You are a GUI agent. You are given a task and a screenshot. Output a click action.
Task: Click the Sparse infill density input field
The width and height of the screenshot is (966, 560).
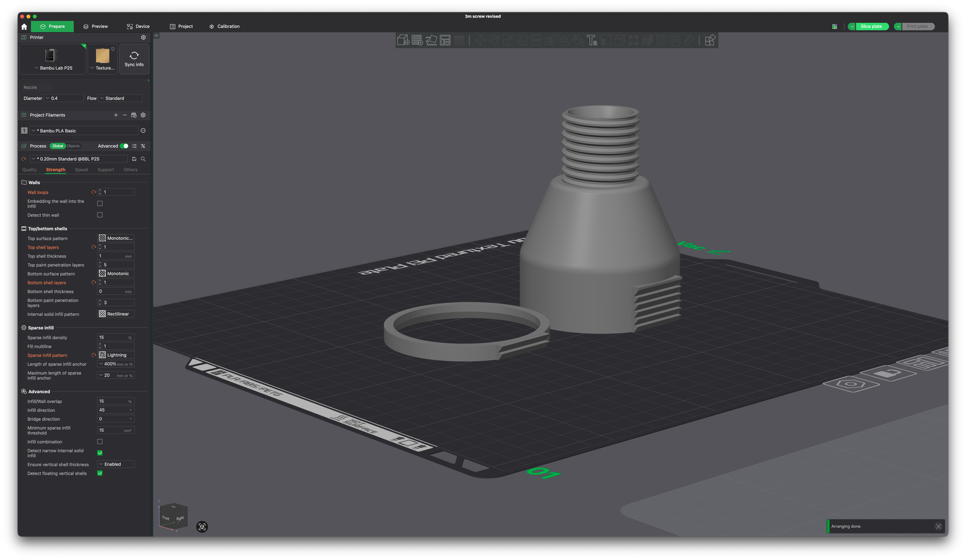click(x=112, y=338)
